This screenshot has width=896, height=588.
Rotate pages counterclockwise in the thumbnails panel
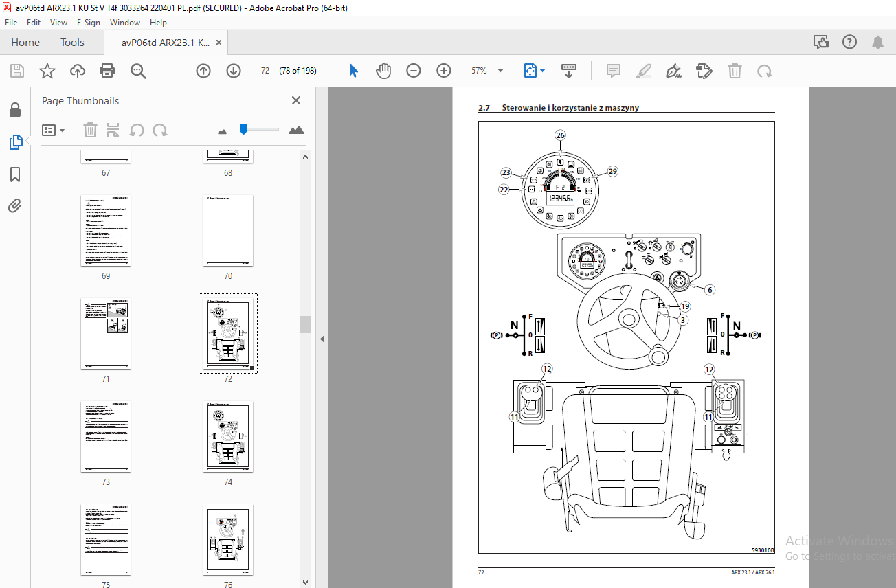(x=137, y=130)
